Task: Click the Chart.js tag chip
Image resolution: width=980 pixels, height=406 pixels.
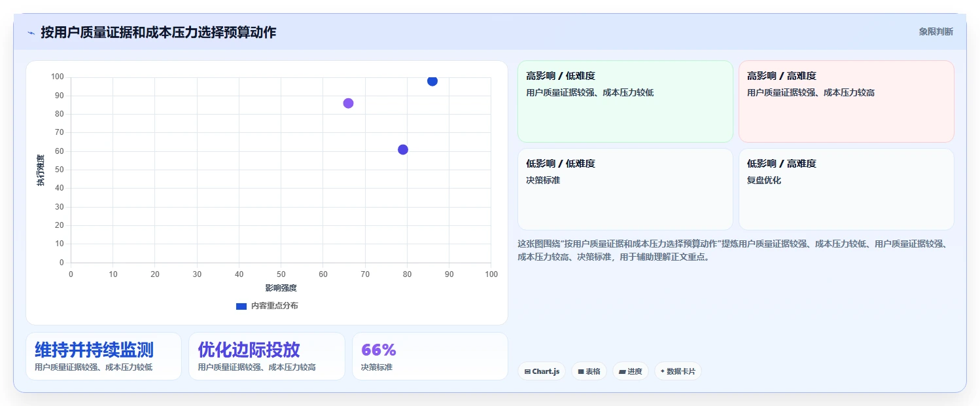Action: pos(542,371)
